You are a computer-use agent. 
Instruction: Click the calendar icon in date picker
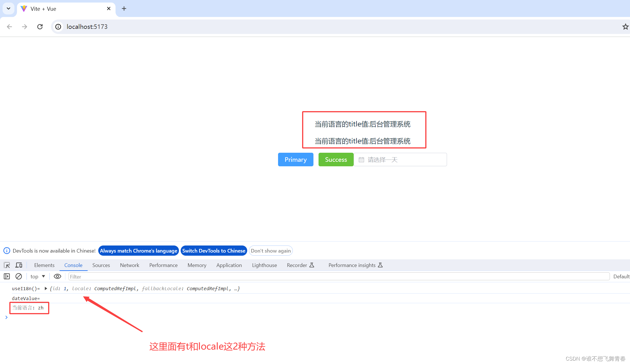pyautogui.click(x=361, y=160)
